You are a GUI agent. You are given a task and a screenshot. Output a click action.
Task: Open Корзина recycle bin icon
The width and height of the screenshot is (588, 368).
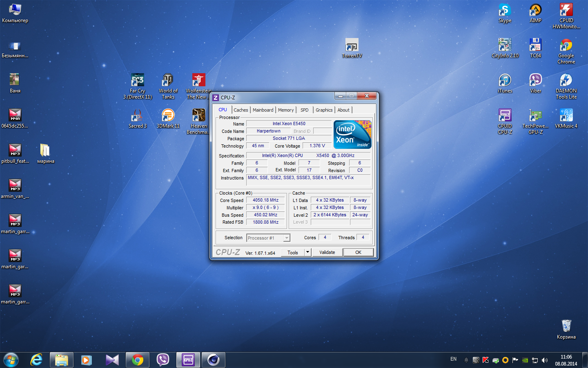(566, 326)
